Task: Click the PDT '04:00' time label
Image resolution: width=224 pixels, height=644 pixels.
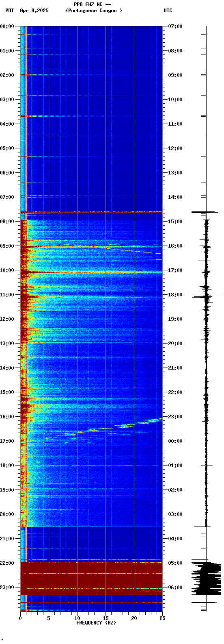Action: [x=7, y=124]
